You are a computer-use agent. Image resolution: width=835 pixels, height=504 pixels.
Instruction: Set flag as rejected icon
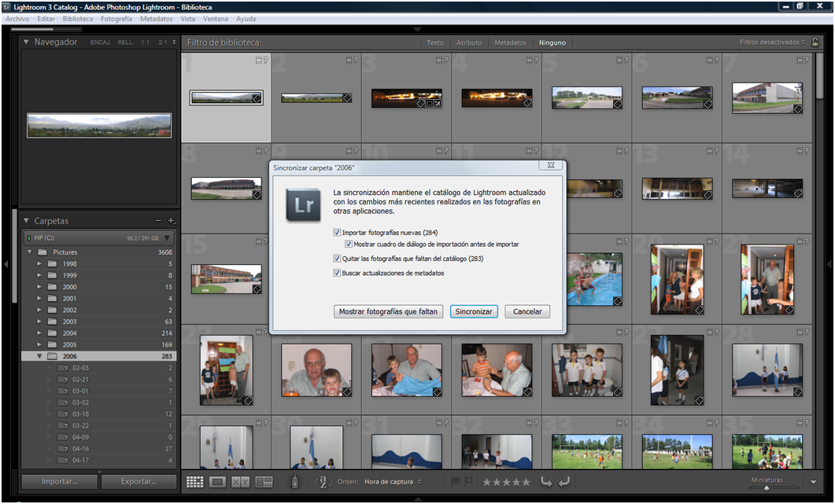tap(468, 482)
